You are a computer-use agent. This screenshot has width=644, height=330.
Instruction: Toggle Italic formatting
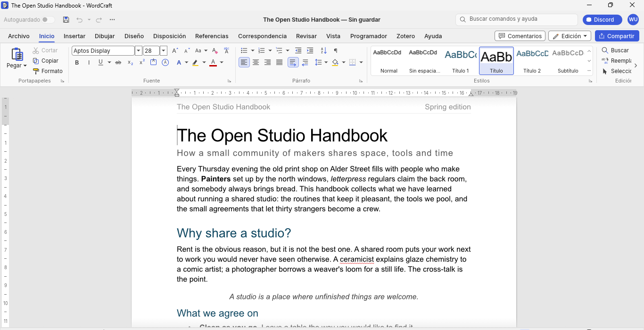[89, 63]
